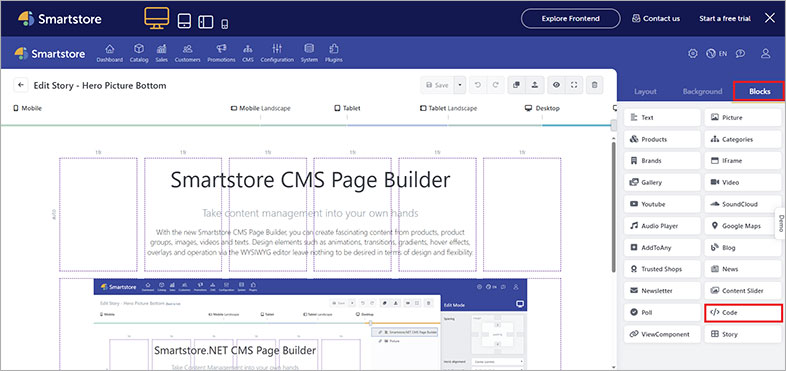Add a Categories block

(743, 139)
